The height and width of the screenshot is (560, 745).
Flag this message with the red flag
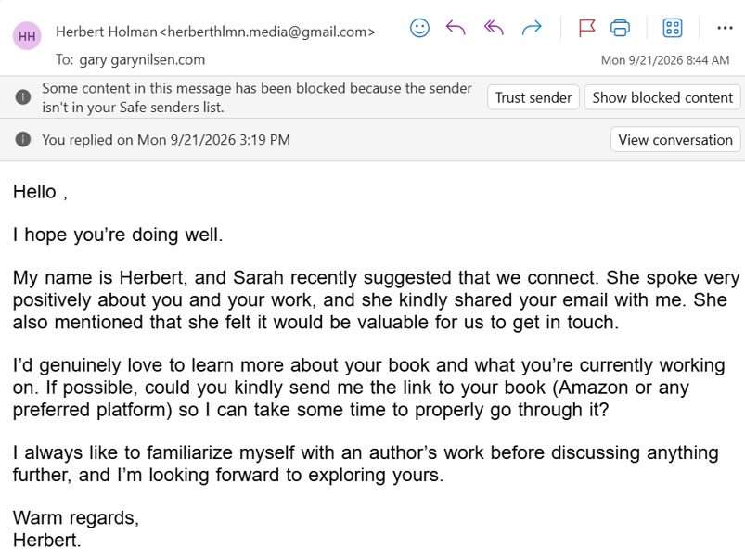[586, 28]
